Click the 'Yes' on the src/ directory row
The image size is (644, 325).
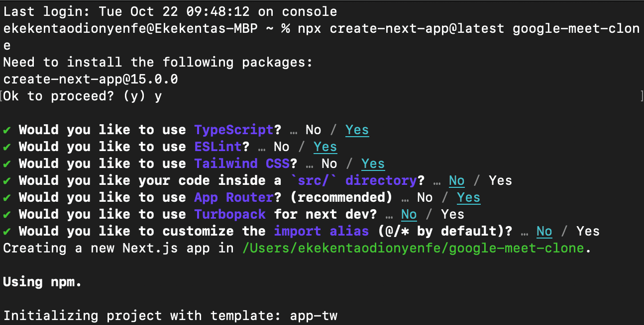pos(501,180)
